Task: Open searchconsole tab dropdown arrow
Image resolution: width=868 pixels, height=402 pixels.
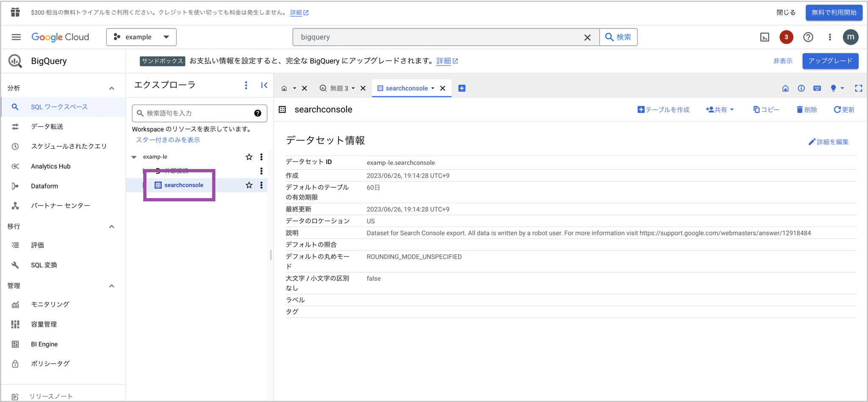Action: pyautogui.click(x=433, y=88)
